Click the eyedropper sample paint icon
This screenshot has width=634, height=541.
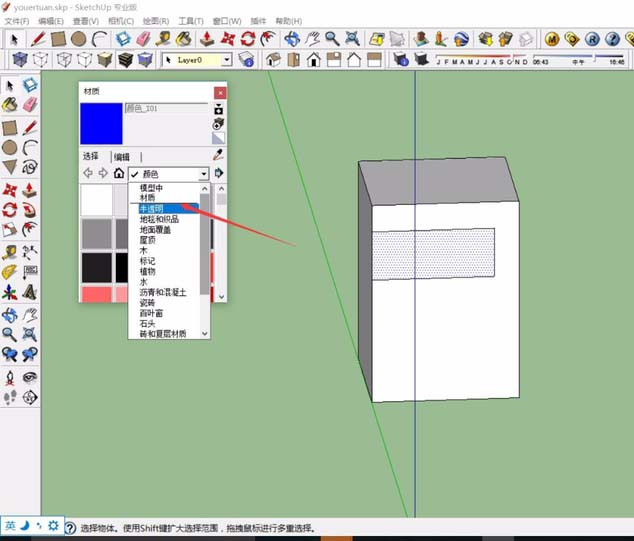point(218,156)
